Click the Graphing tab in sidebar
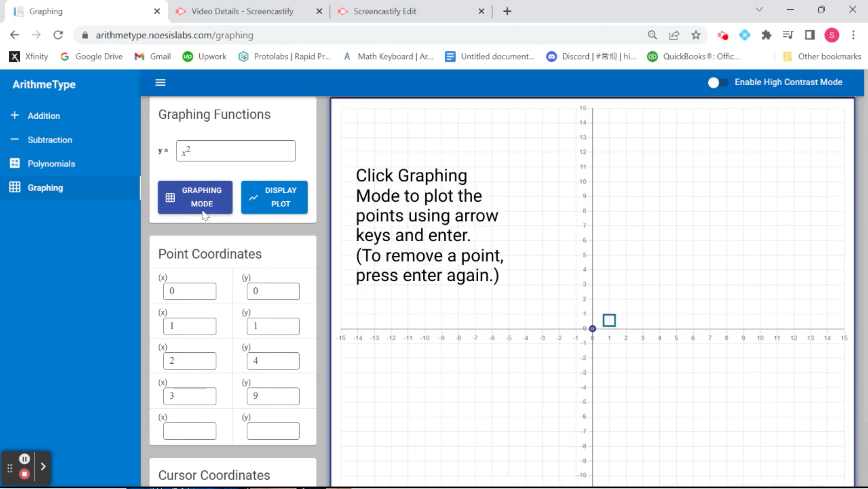 click(45, 188)
